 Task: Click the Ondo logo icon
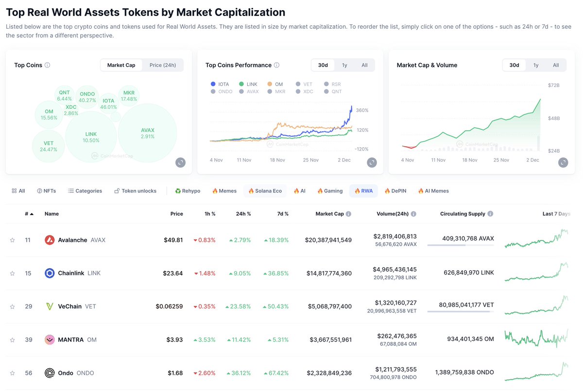coord(50,373)
